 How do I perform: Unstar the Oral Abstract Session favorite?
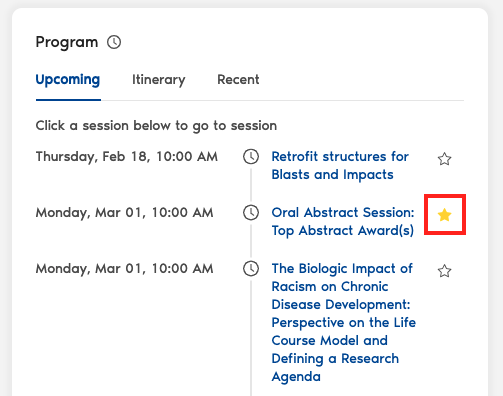click(x=444, y=215)
